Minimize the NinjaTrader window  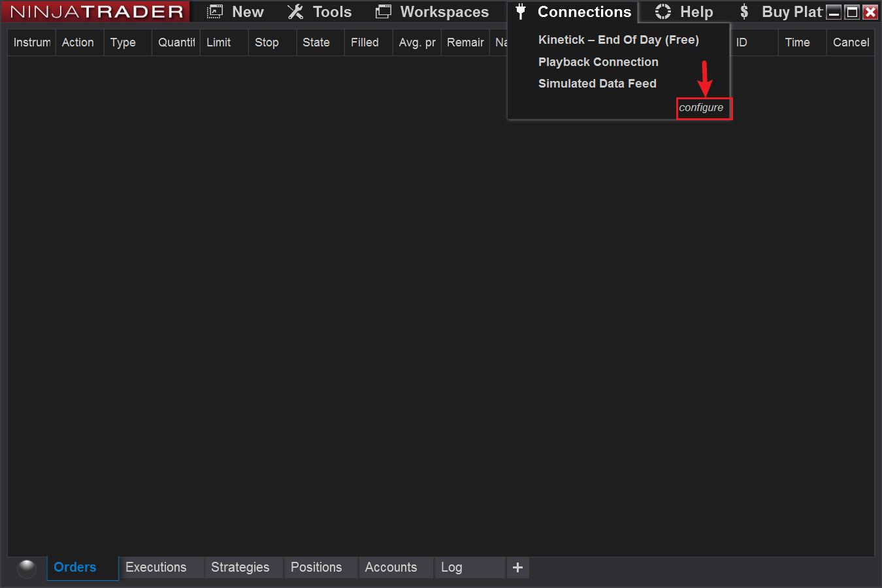[x=834, y=12]
